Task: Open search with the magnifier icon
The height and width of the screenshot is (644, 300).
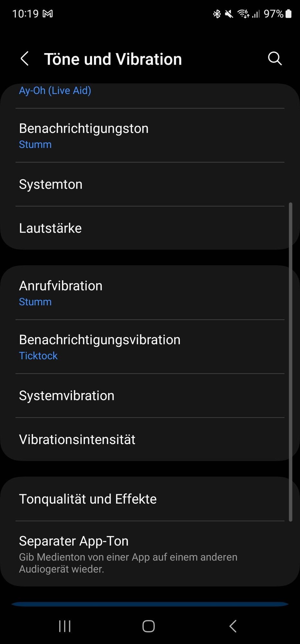Action: 275,59
